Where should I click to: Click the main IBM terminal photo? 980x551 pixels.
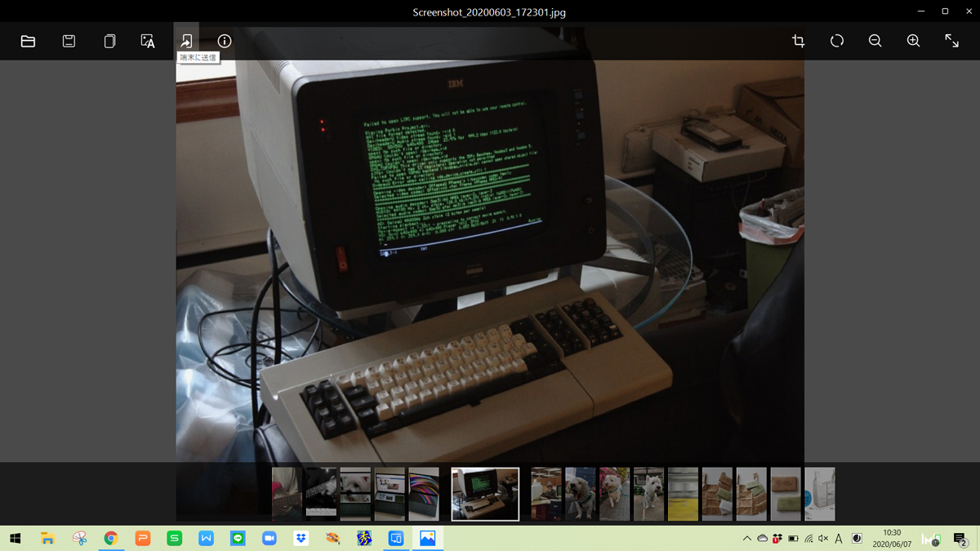[x=490, y=261]
